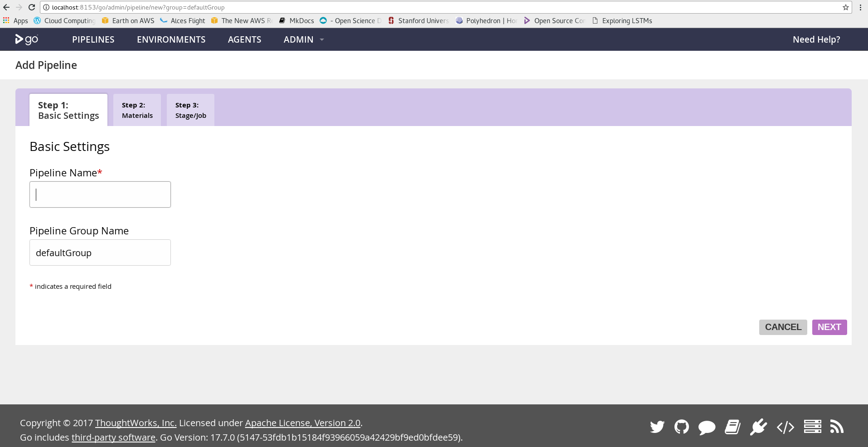The height and width of the screenshot is (447, 868).
Task: Open the documentation book icon
Action: pos(732,427)
